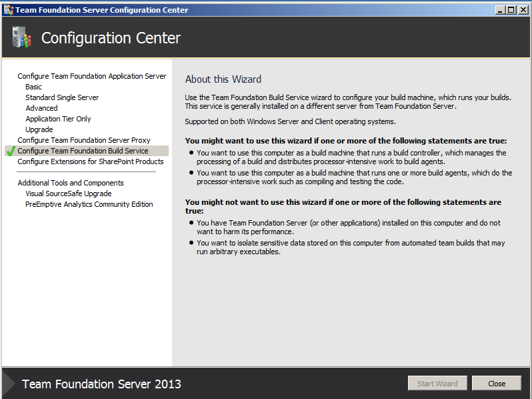Choose Standard Single Server configuration
532x399 pixels.
(62, 97)
